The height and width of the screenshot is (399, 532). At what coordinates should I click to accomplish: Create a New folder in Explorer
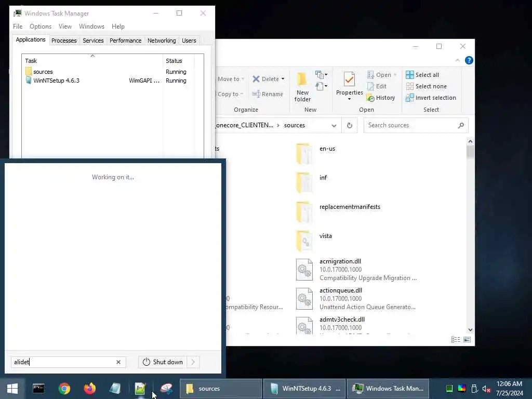302,87
